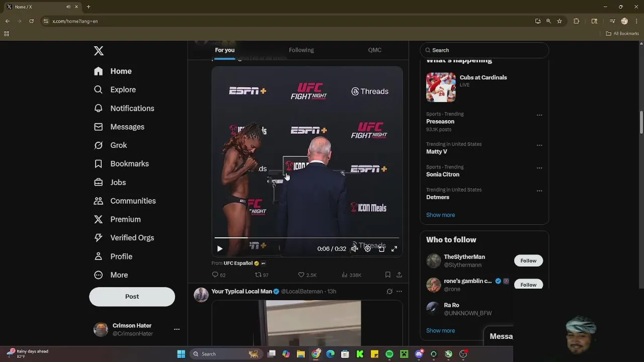Open UFC Español source link

[238, 263]
